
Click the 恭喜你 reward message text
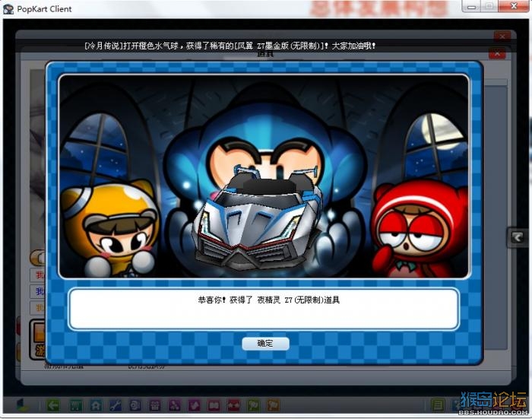pos(269,300)
